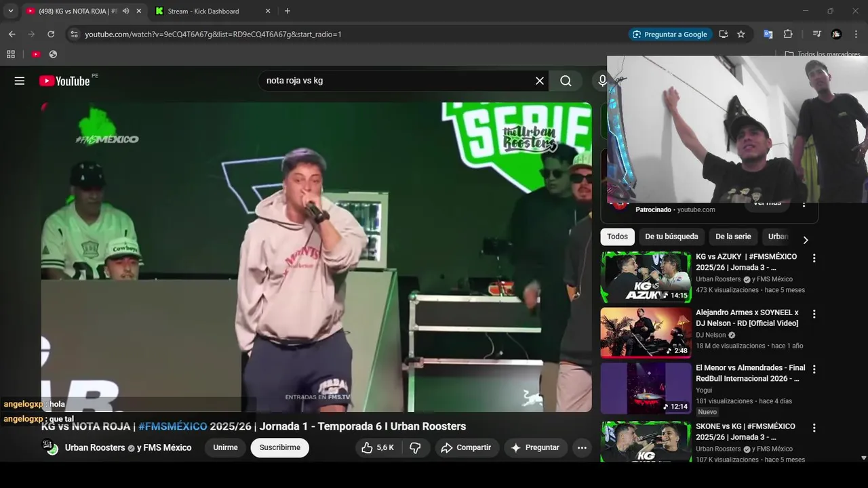
Task: Select De tu búsqueda filter chip
Action: 671,237
